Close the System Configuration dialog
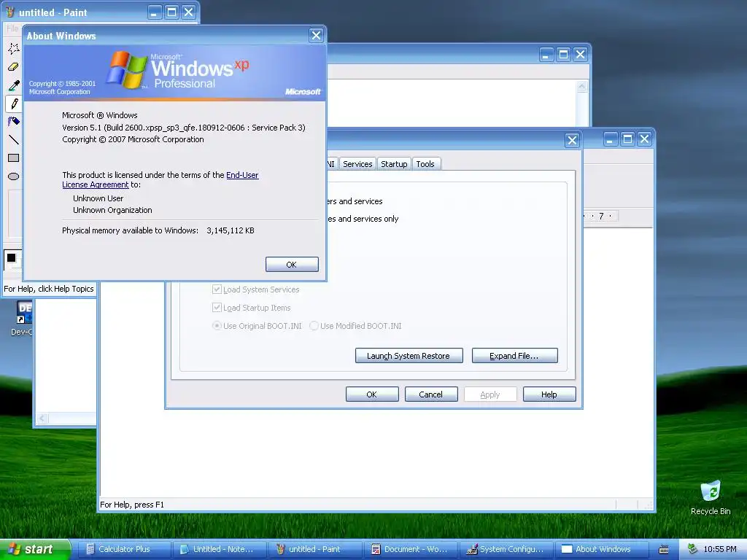 pos(572,140)
